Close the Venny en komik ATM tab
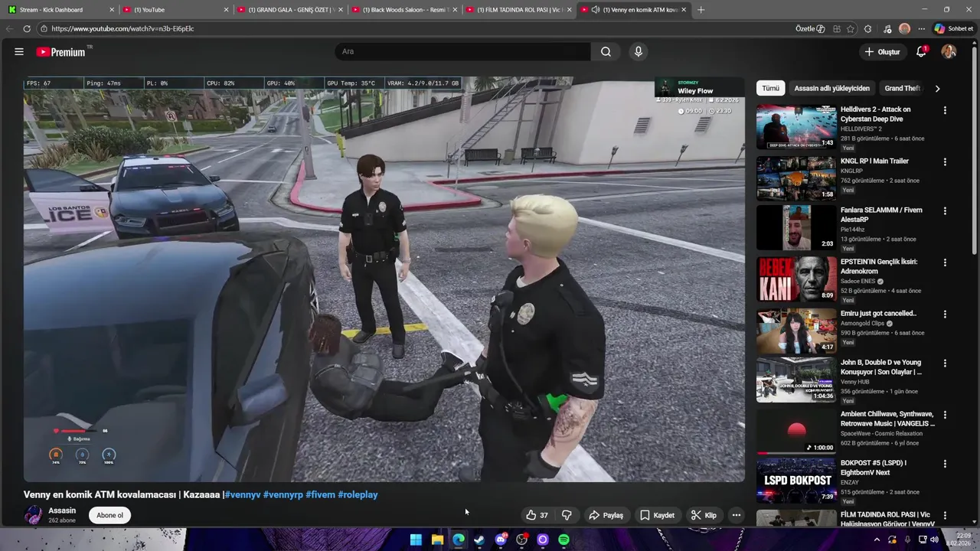 point(684,9)
